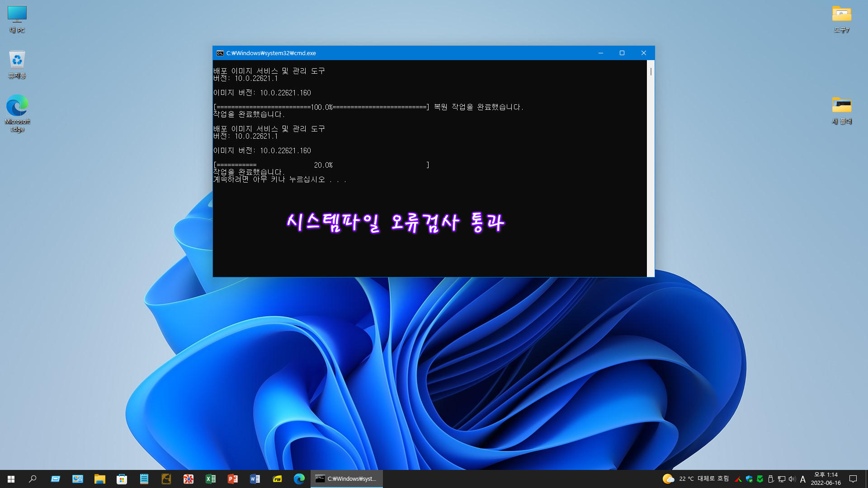Click the cmd window vertical scrollbar thumb
This screenshot has height=488, width=868.
[651, 71]
